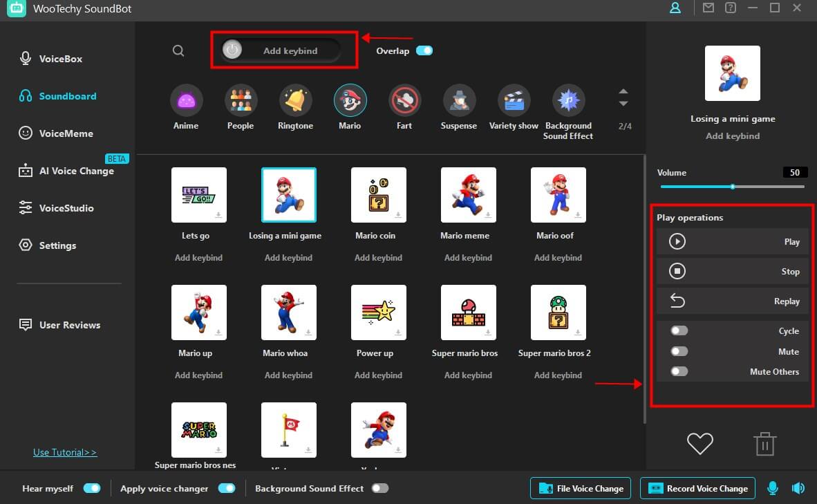The height and width of the screenshot is (504, 817).
Task: Click the microphone icon in bottom bar
Action: [773, 488]
